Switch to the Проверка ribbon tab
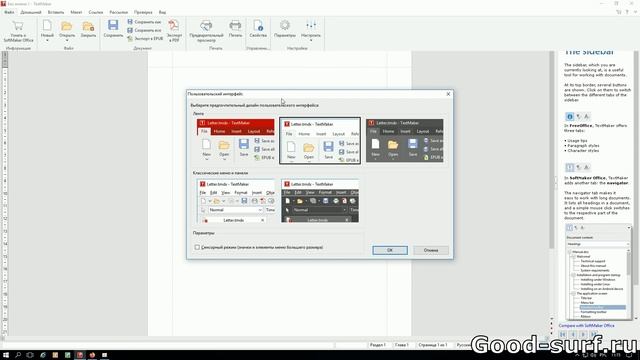Viewport: 640px width, 360px height. 143,12
